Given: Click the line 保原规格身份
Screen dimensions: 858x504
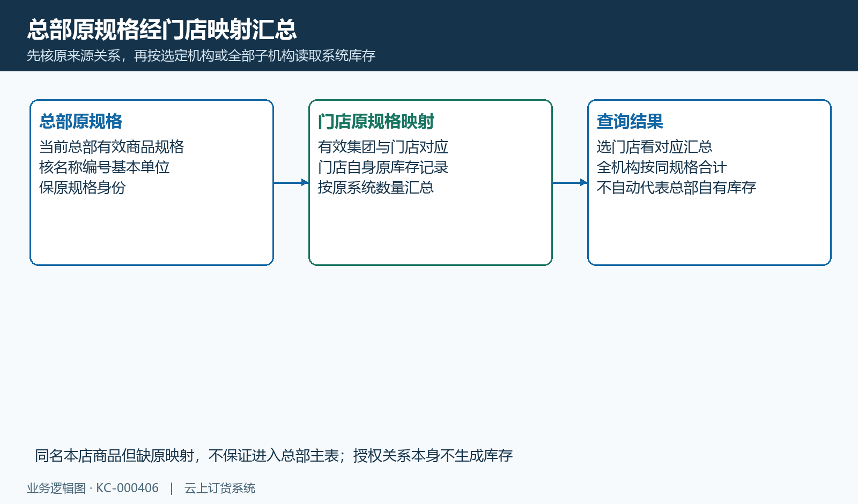Looking at the screenshot, I should point(83,188).
